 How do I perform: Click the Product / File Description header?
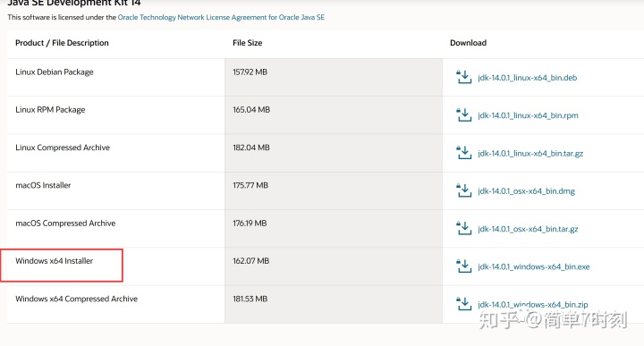pos(62,43)
